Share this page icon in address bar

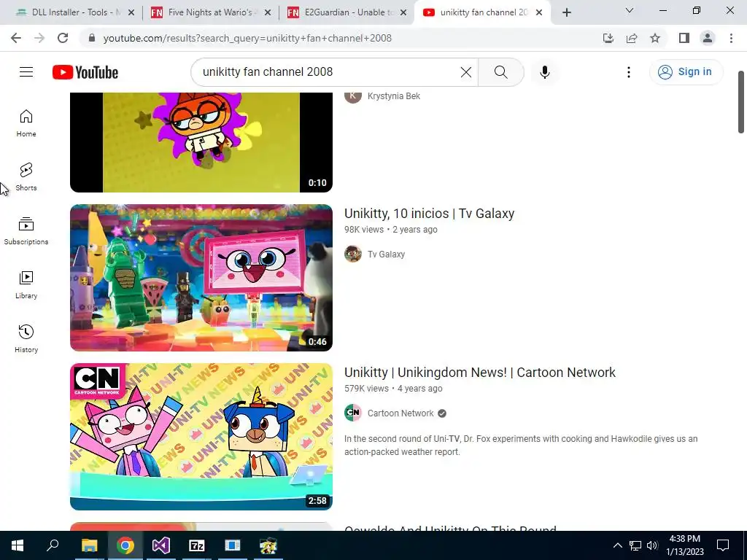click(x=632, y=38)
